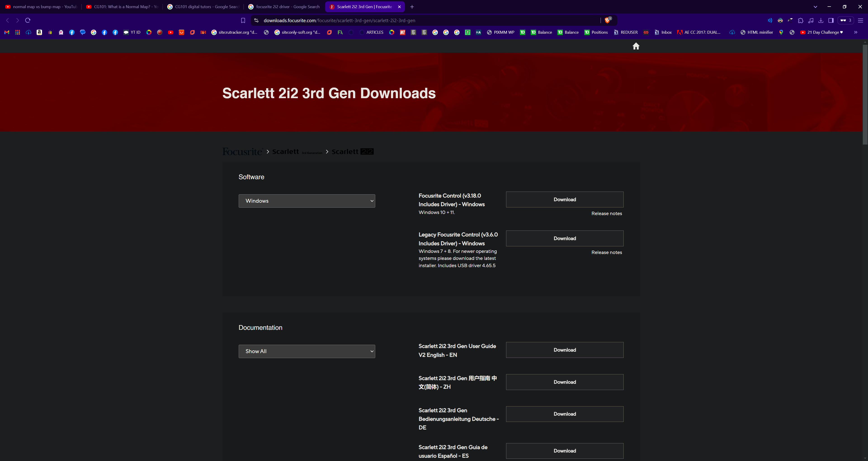Go forward with the browser forward arrow
Image resolution: width=868 pixels, height=461 pixels.
[18, 20]
